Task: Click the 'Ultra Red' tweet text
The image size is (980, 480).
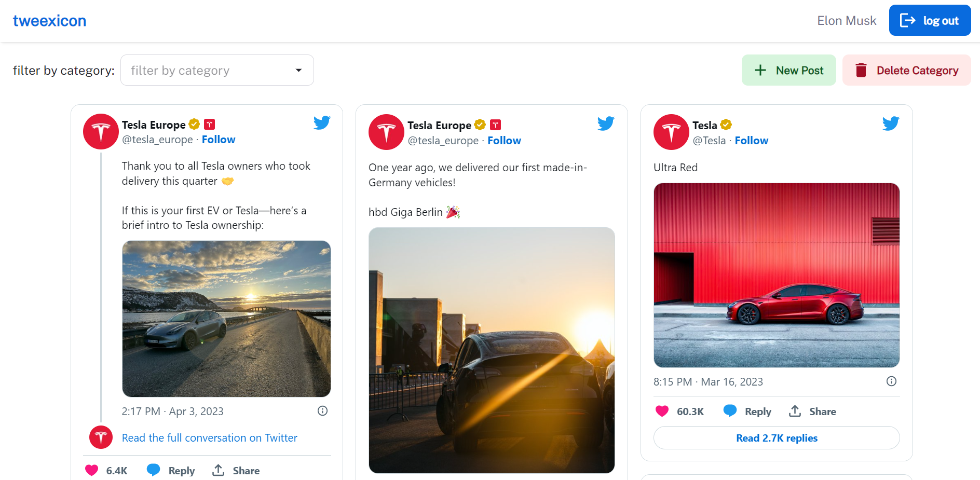Action: 675,168
